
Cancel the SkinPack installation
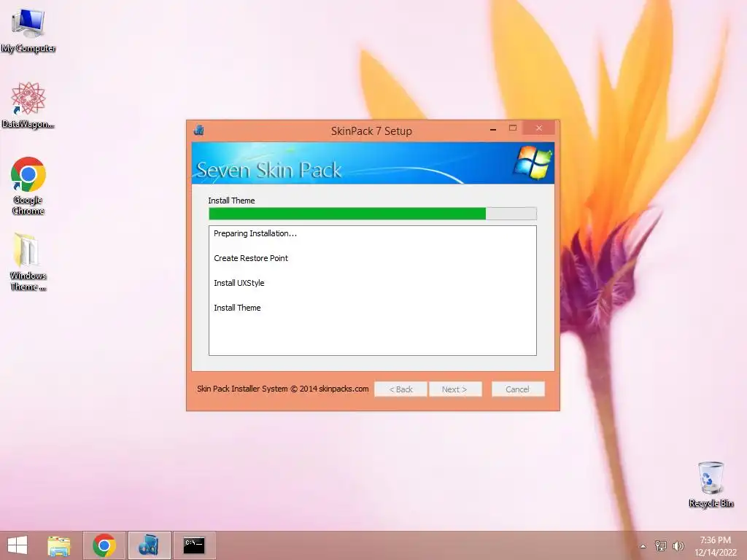pyautogui.click(x=518, y=389)
